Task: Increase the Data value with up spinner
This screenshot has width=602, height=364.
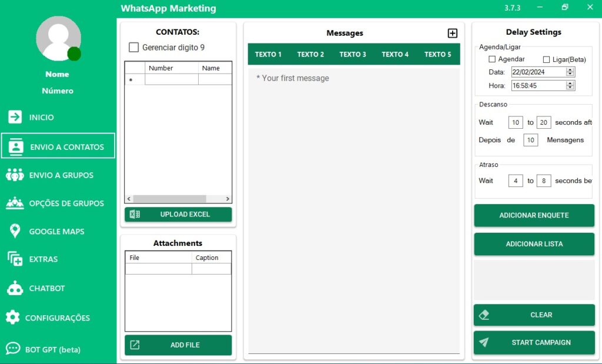Action: (570, 70)
